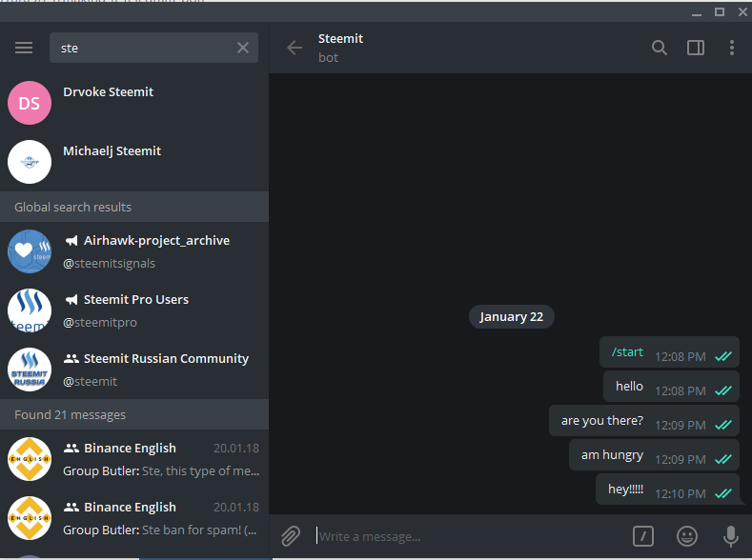Image resolution: width=752 pixels, height=560 pixels.
Task: Click the Steemit Pro Users avatar
Action: click(30, 310)
